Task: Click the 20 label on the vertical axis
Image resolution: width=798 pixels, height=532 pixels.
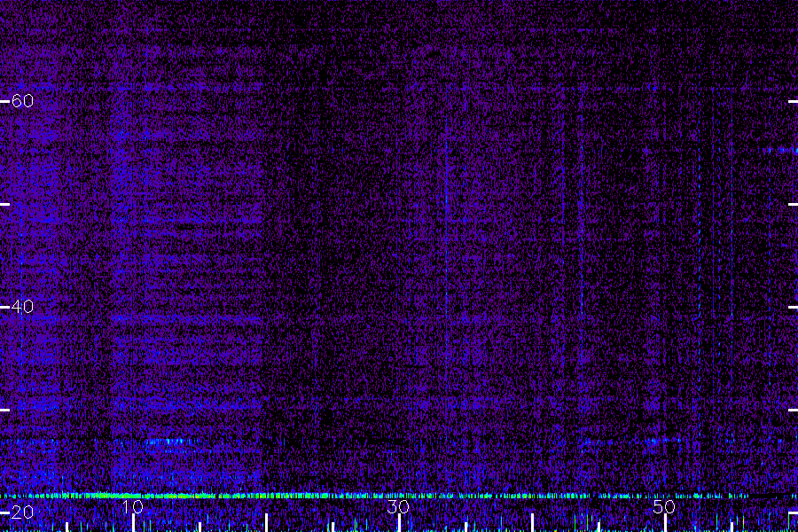Action: click(x=22, y=512)
